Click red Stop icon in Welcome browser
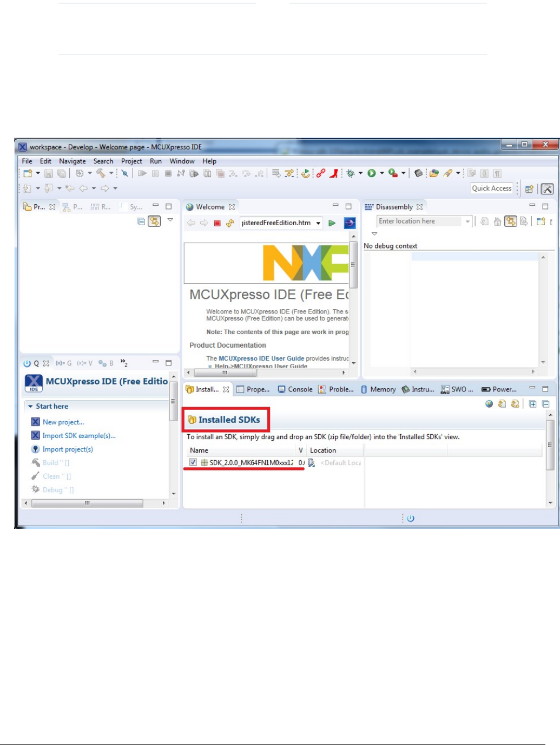Viewport: 560px width, 745px height. coord(218,223)
